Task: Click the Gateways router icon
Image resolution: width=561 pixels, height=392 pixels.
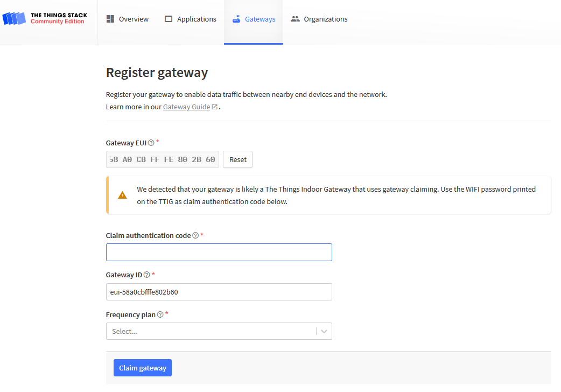Action: click(x=236, y=19)
